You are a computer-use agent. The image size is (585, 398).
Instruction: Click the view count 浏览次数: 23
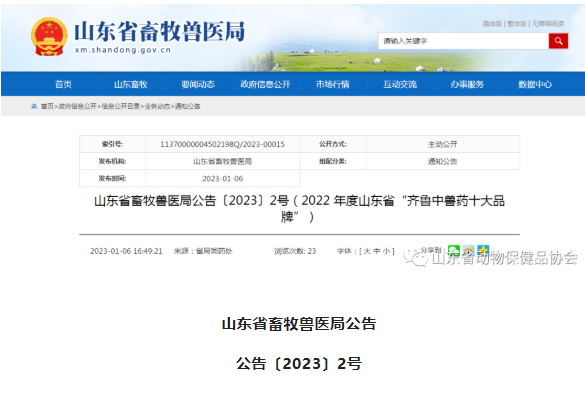pyautogui.click(x=295, y=251)
